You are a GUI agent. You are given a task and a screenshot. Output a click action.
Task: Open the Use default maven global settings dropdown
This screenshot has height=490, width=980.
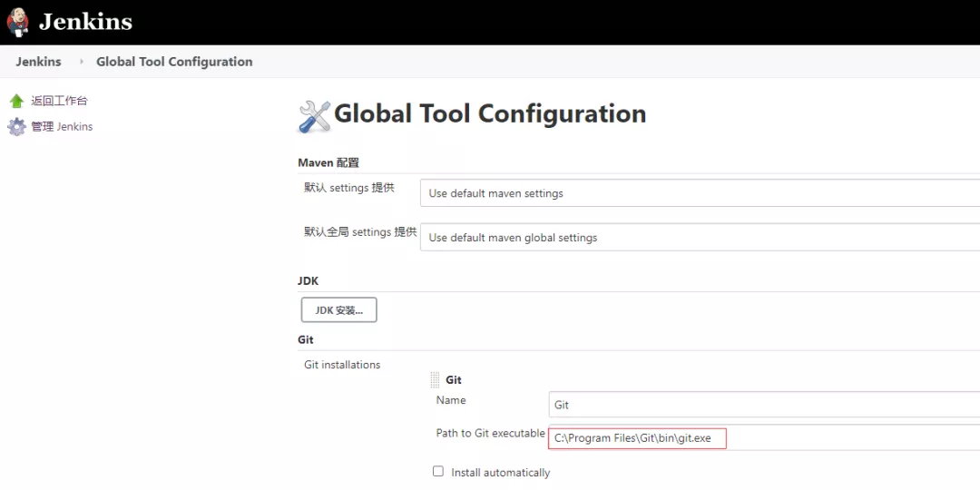(700, 238)
